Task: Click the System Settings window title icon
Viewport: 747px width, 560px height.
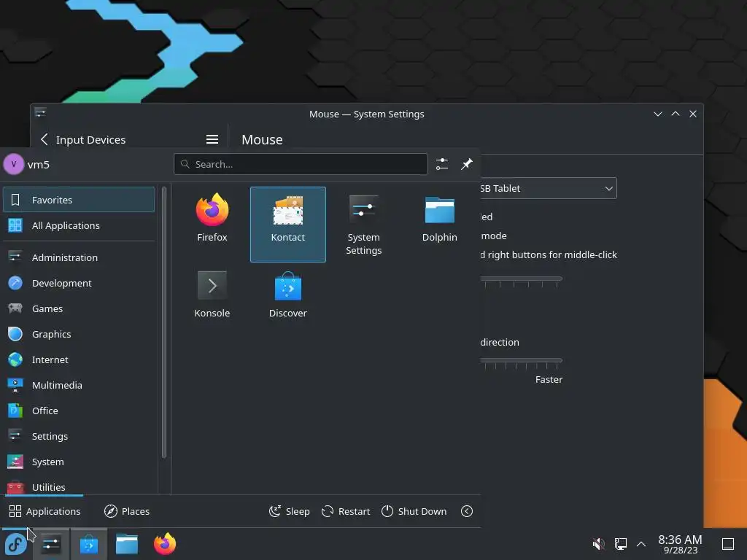Action: coord(41,113)
